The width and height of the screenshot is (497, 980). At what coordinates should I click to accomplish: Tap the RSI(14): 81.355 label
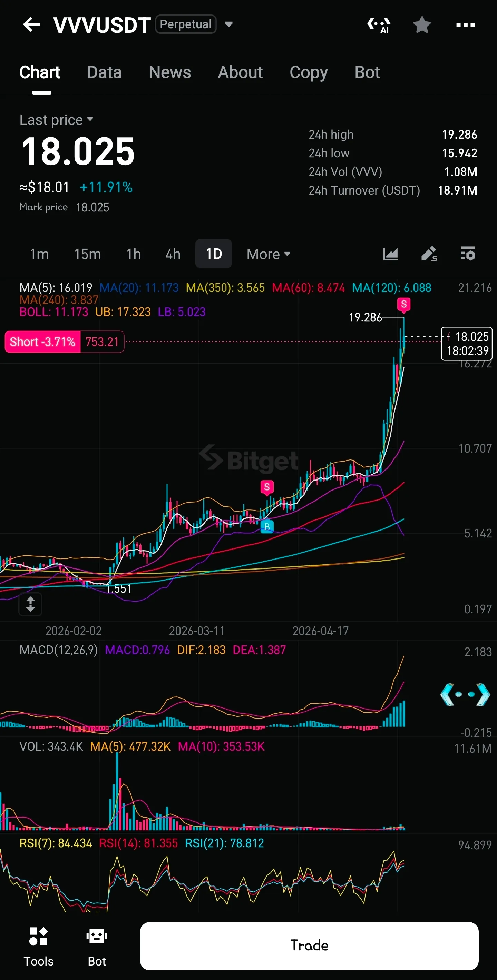coord(138,843)
